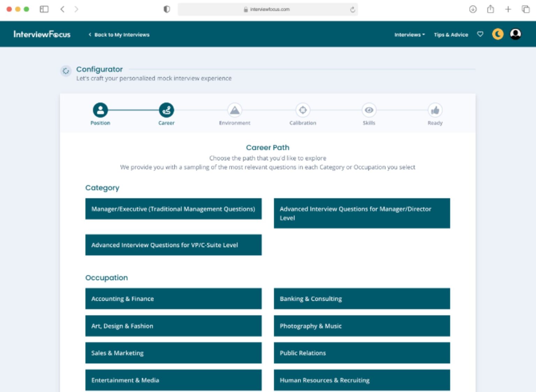Open a new tab with the plus button

[x=508, y=9]
